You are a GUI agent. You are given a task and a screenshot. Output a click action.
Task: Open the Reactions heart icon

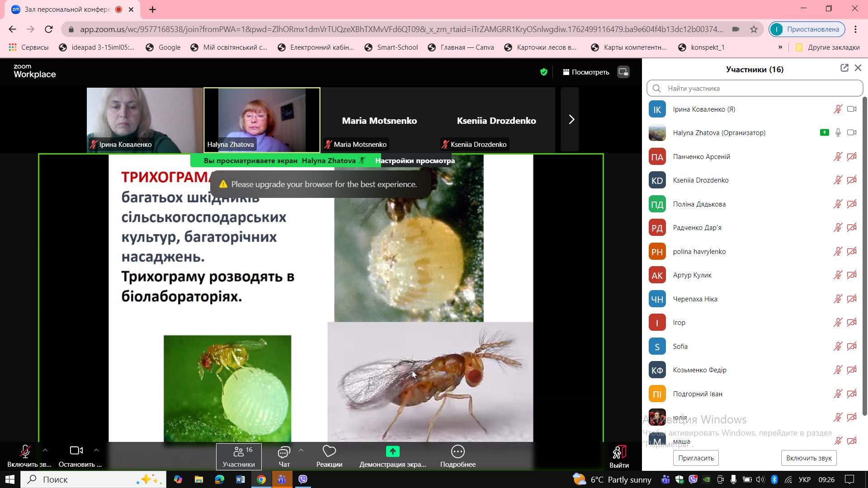tap(329, 451)
